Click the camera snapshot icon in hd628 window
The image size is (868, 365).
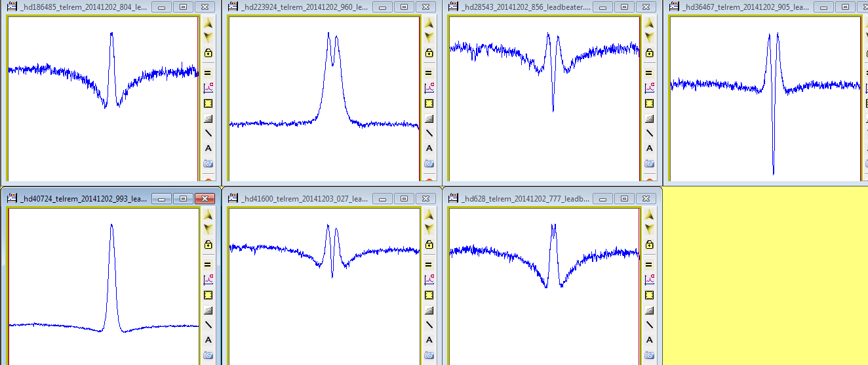(649, 355)
